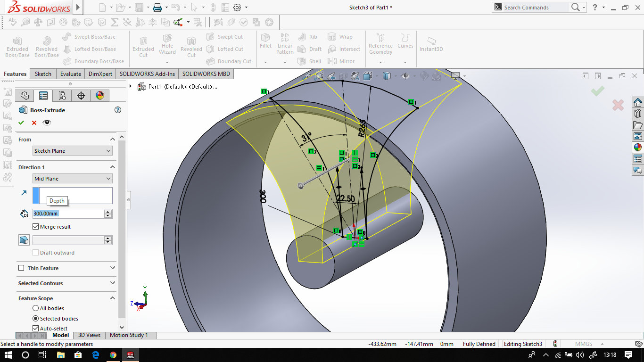Open Google Chrome from the taskbar

click(x=113, y=355)
